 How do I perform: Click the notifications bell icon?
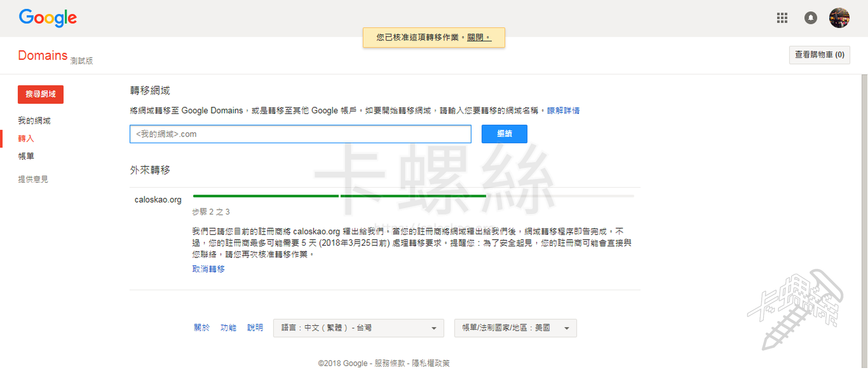point(811,18)
